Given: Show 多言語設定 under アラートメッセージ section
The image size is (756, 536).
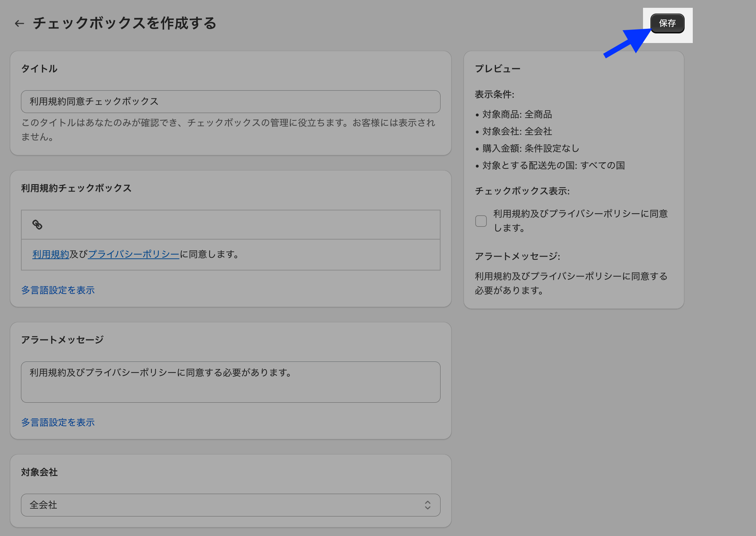Looking at the screenshot, I should [58, 422].
